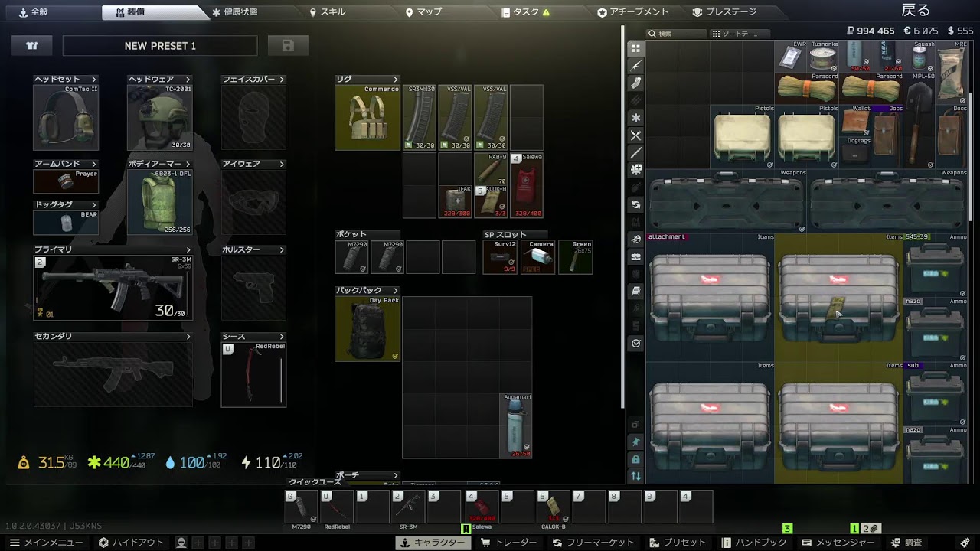This screenshot has height=551, width=980.
Task: Click the player avatar icon in bottom bar
Action: 181,543
